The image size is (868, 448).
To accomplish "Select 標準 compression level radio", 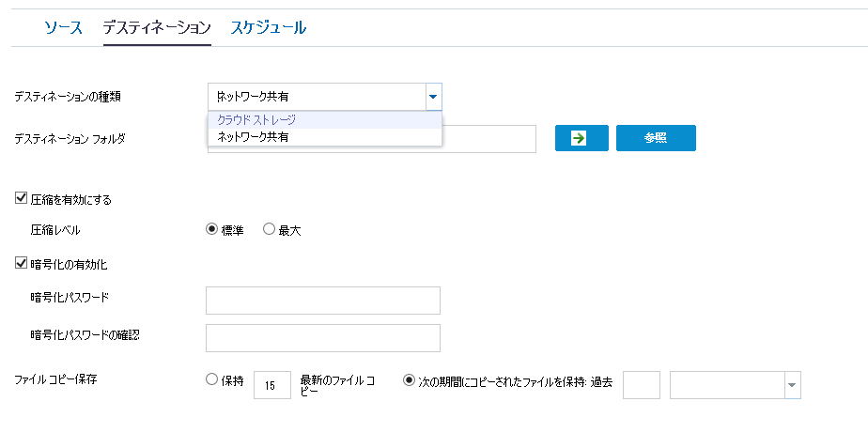I will (x=211, y=229).
